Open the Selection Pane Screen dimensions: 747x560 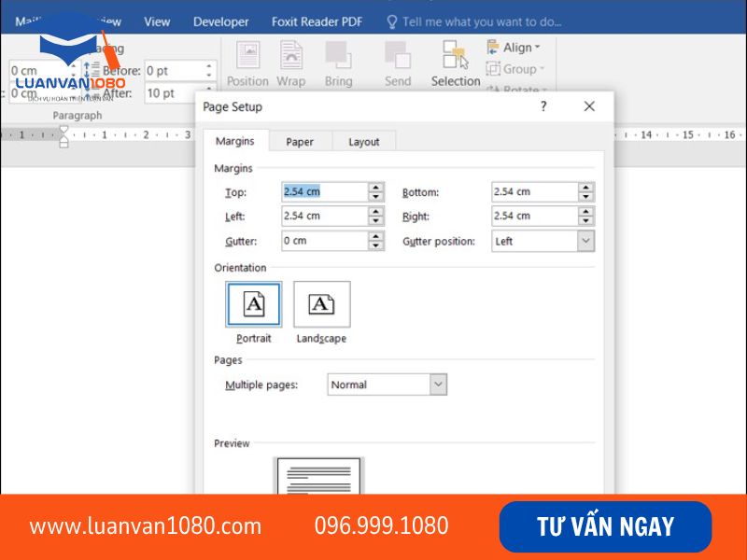[x=456, y=63]
